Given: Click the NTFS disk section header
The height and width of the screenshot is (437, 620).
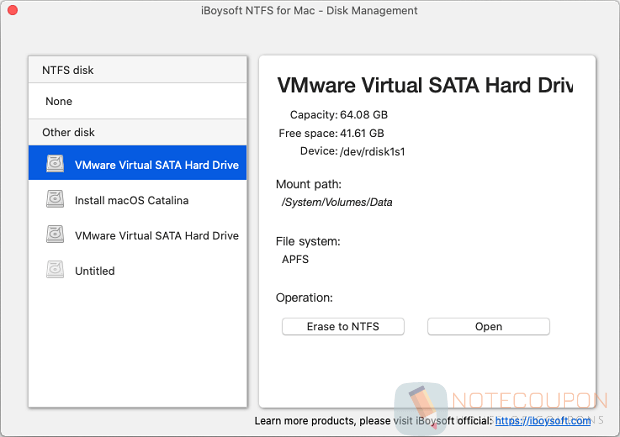Looking at the screenshot, I should click(138, 70).
